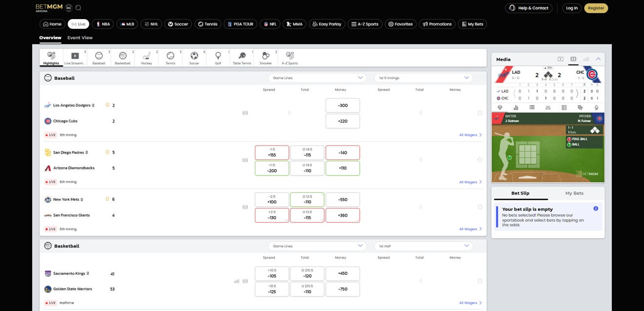Select over 14.5 total at -115
Viewport: 644px width, 311px height.
pyautogui.click(x=307, y=153)
